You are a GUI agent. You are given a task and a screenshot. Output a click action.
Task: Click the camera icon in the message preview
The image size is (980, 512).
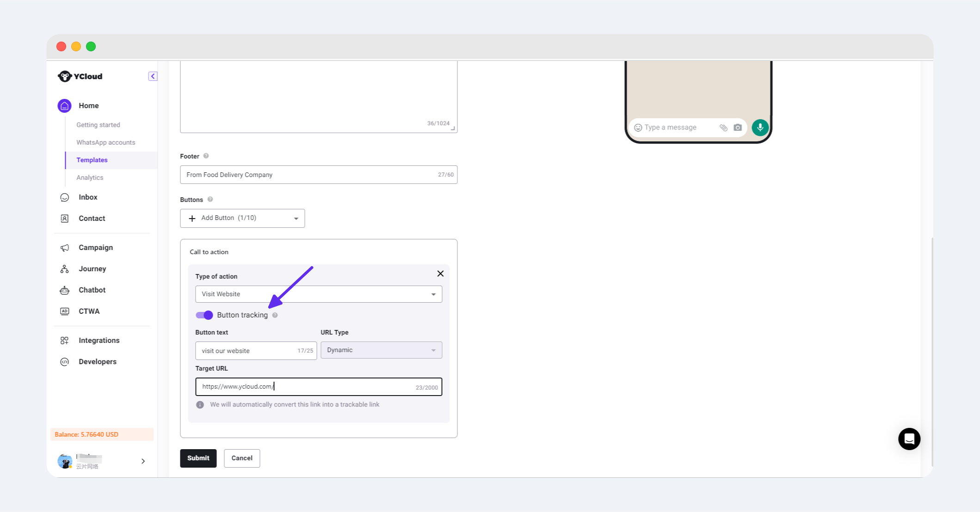coord(738,128)
